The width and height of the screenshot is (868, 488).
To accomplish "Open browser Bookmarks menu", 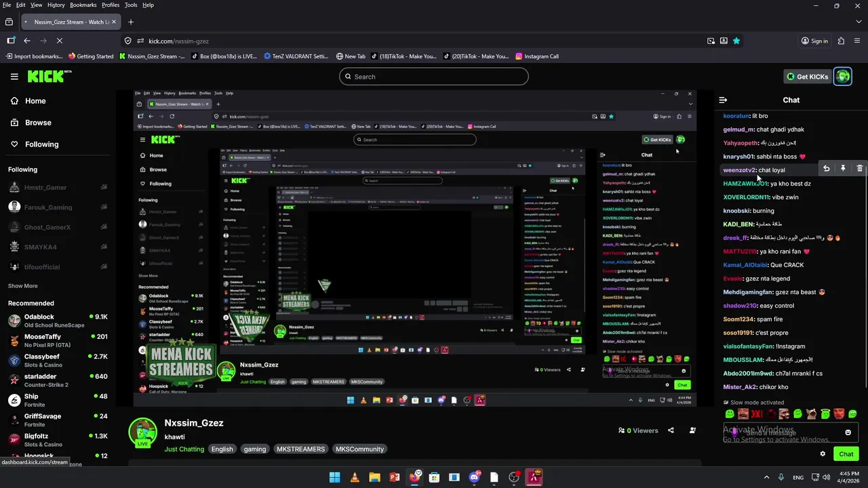I will click(83, 5).
